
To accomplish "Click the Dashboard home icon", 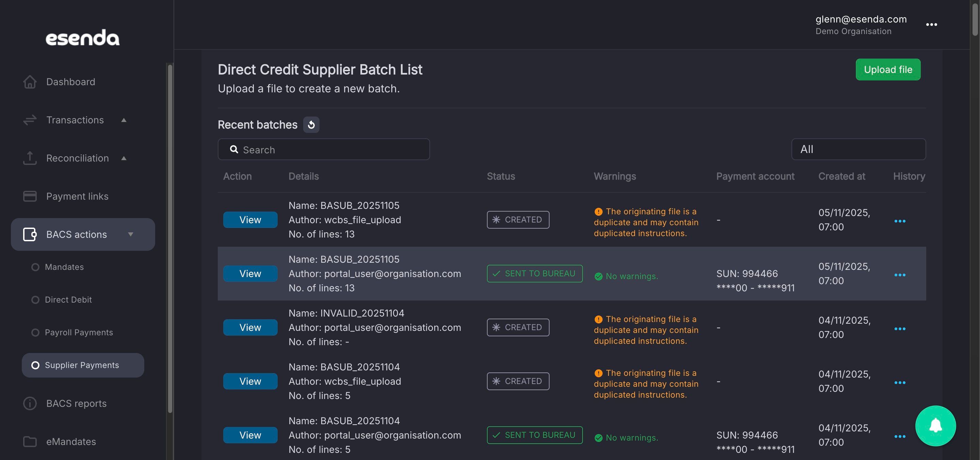I will [30, 82].
